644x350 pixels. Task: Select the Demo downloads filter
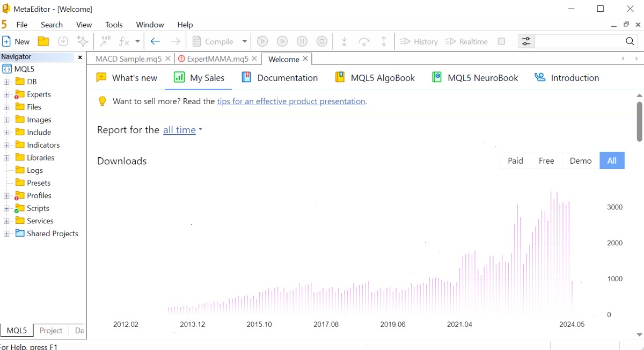coord(581,161)
